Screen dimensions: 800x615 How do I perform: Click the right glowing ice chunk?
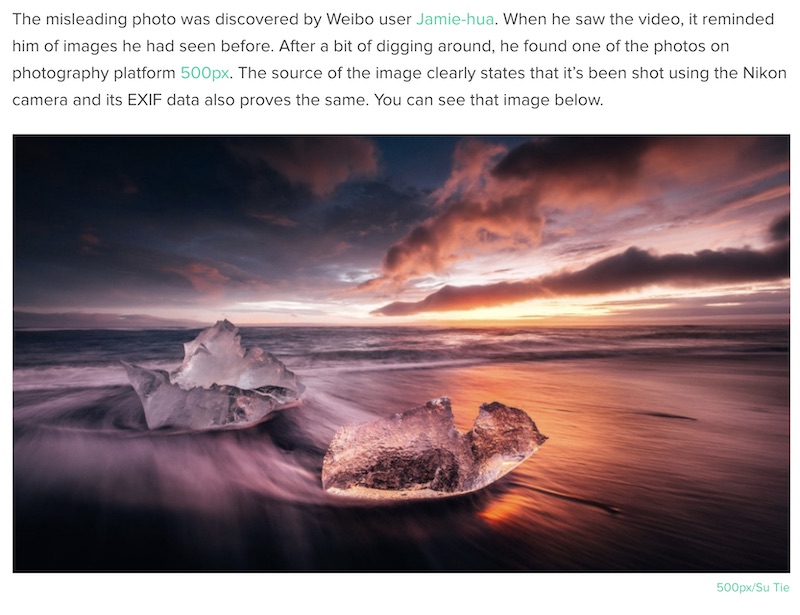pyautogui.click(x=434, y=447)
